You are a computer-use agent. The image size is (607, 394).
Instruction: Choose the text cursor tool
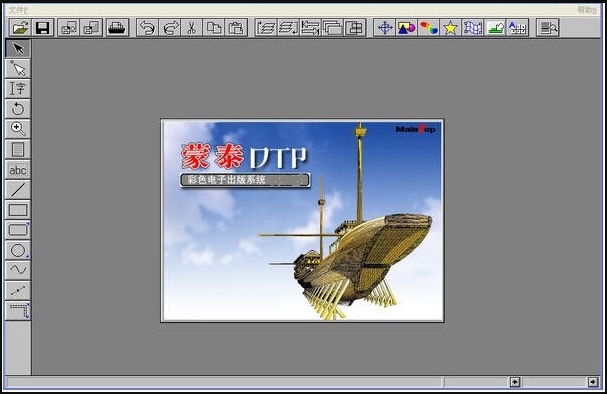click(x=18, y=89)
